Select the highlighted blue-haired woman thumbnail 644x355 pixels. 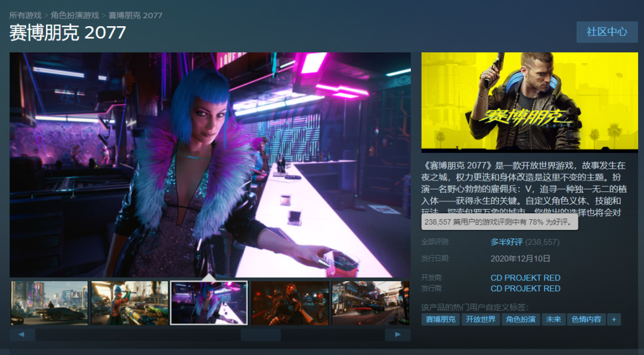tap(209, 303)
